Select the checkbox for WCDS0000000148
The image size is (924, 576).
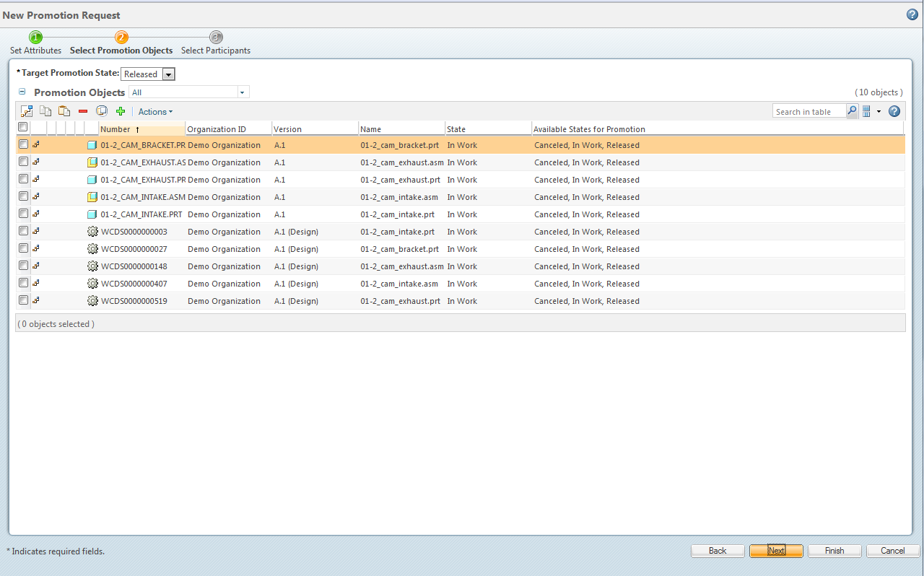(x=24, y=266)
